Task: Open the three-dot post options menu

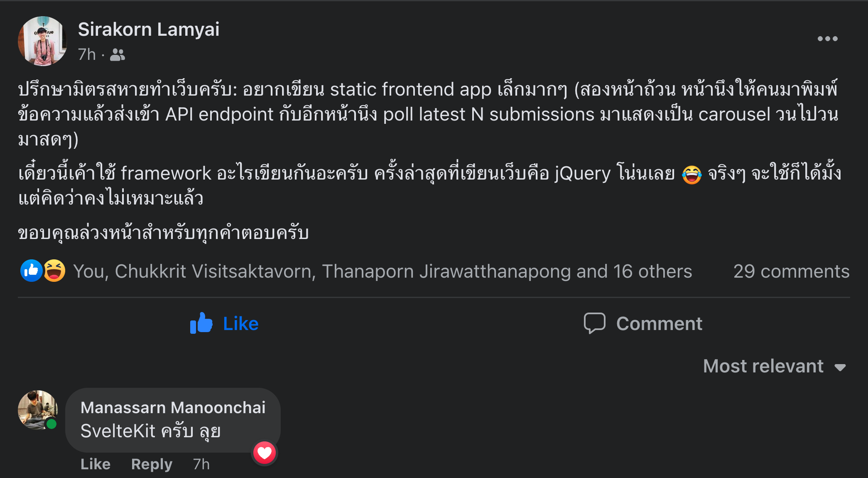Action: (x=827, y=39)
